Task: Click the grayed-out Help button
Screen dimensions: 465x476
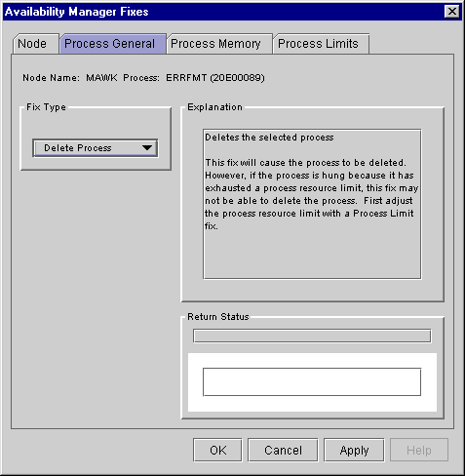Action: pyautogui.click(x=419, y=450)
